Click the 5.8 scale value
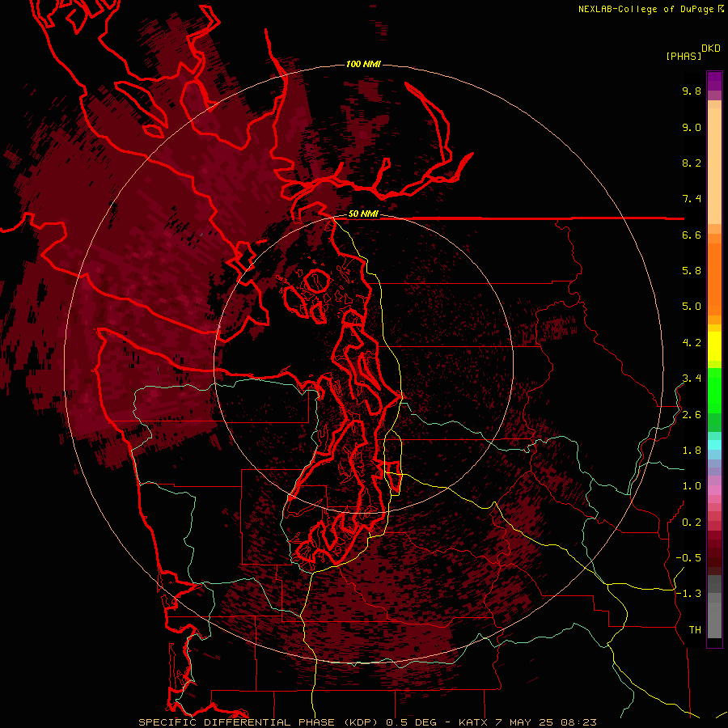 tap(692, 271)
